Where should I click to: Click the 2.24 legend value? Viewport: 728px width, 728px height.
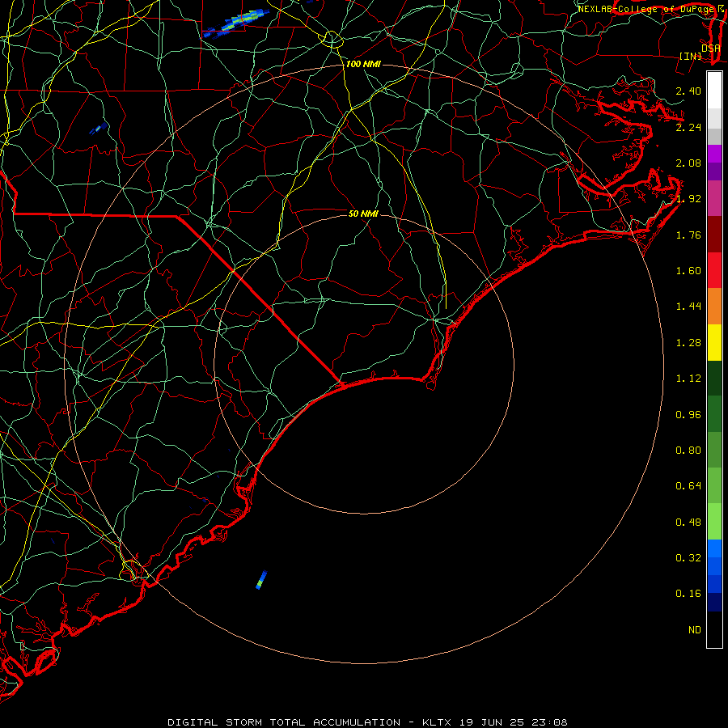click(x=688, y=127)
